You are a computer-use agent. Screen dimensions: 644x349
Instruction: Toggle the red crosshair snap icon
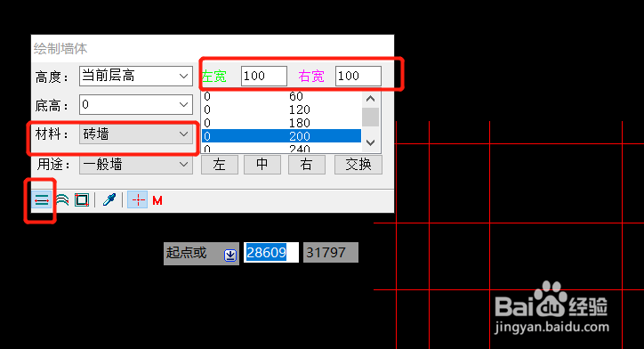point(138,200)
